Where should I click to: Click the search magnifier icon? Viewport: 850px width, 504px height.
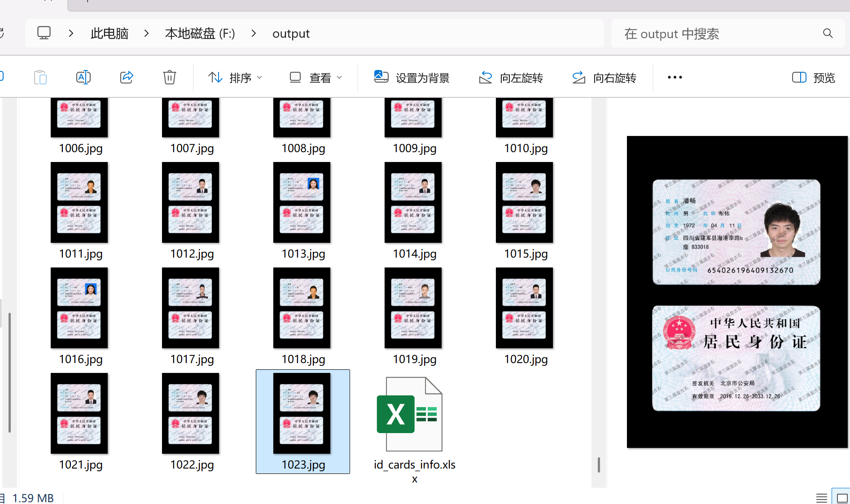[828, 33]
